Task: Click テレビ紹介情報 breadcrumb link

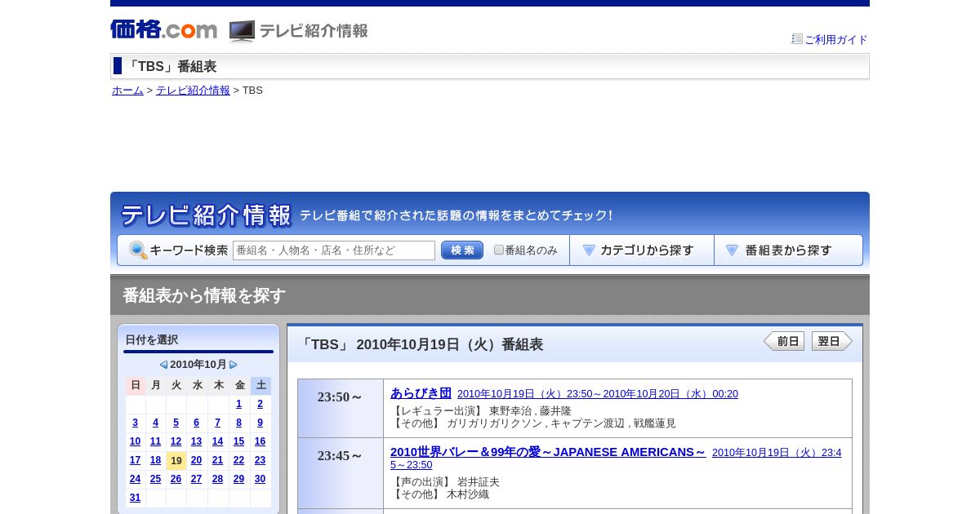Action: tap(193, 90)
